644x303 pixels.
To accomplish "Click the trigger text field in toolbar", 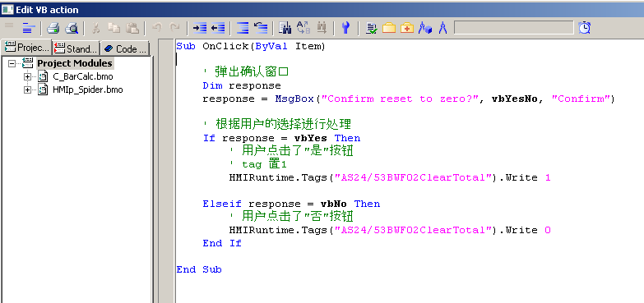I will click(513, 28).
